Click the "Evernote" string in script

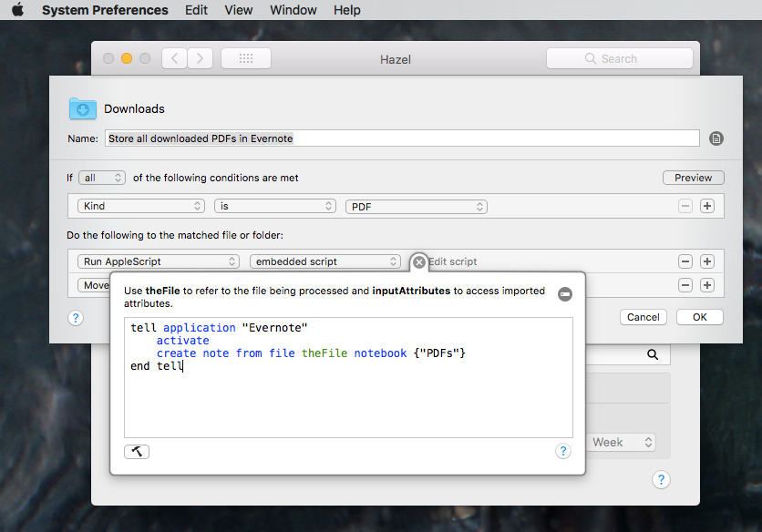click(274, 328)
